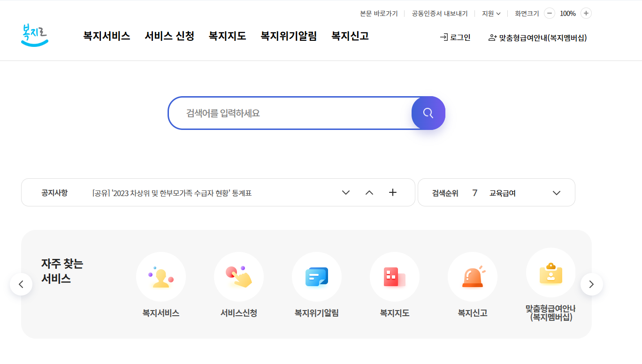Screen dimensions: 642x364
Task: Open 서비스 신청 main menu
Action: [169, 36]
